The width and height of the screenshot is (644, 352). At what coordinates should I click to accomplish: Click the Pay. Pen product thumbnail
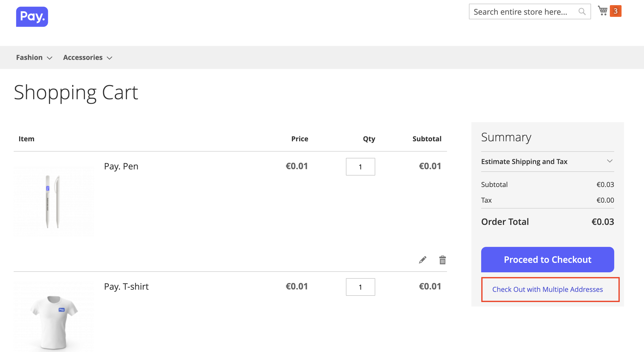(54, 201)
